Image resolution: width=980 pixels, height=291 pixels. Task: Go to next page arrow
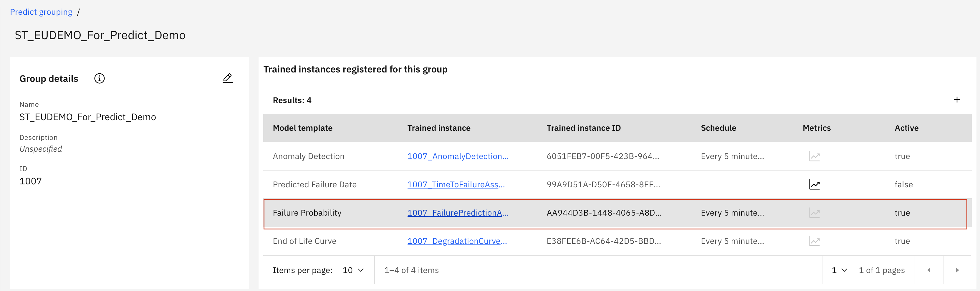coord(957,270)
